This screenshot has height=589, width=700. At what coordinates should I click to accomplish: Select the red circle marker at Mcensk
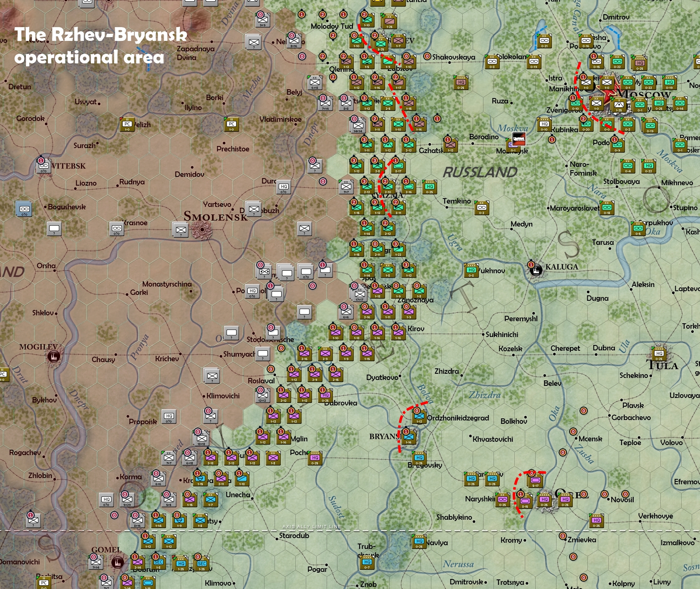coord(574,432)
